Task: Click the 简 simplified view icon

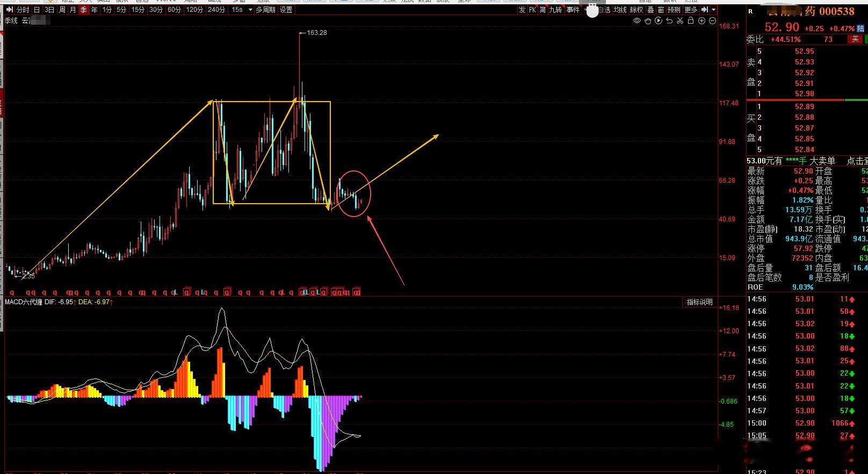Action: (x=543, y=10)
